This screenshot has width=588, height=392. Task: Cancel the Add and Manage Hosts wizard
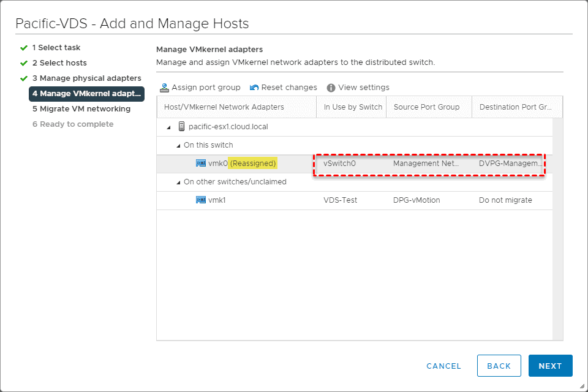point(443,366)
